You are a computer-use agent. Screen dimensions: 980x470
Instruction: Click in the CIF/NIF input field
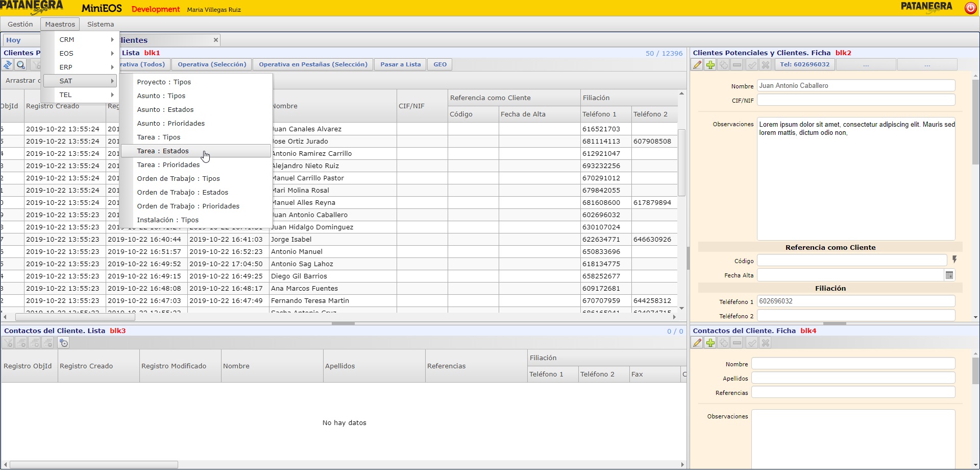pyautogui.click(x=856, y=100)
